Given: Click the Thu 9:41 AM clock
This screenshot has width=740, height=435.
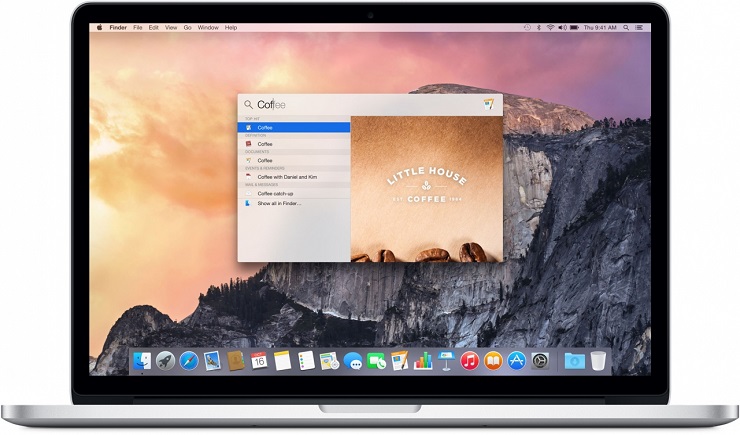Looking at the screenshot, I should point(600,28).
